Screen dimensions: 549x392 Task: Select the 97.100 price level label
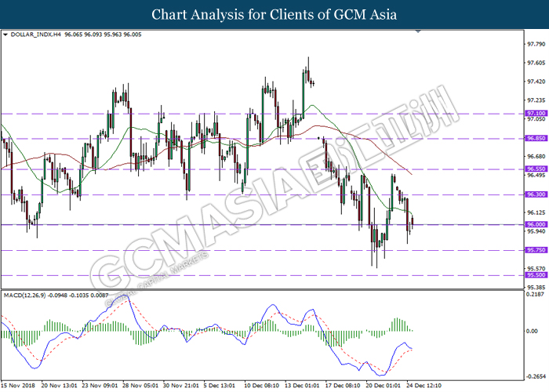(x=536, y=114)
